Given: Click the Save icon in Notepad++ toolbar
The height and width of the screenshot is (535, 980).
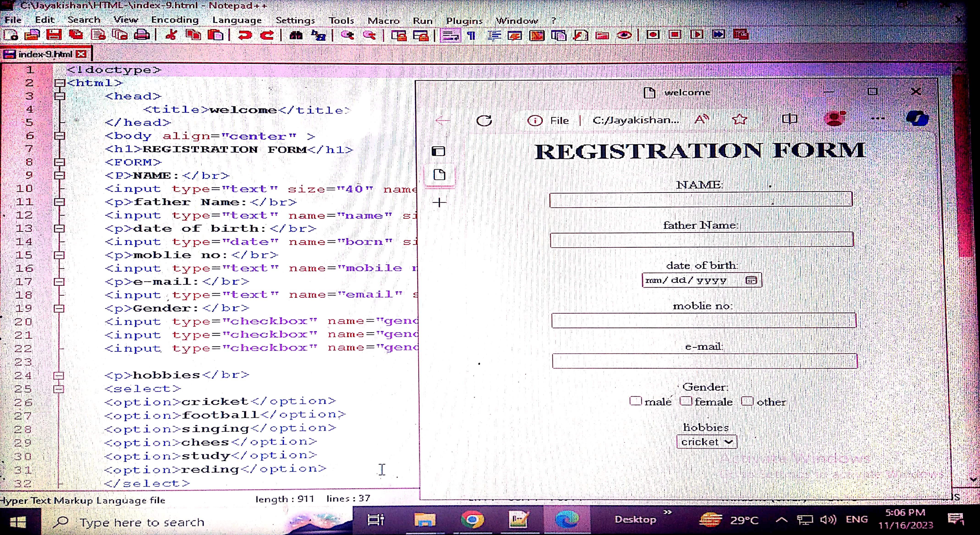Looking at the screenshot, I should coord(54,35).
